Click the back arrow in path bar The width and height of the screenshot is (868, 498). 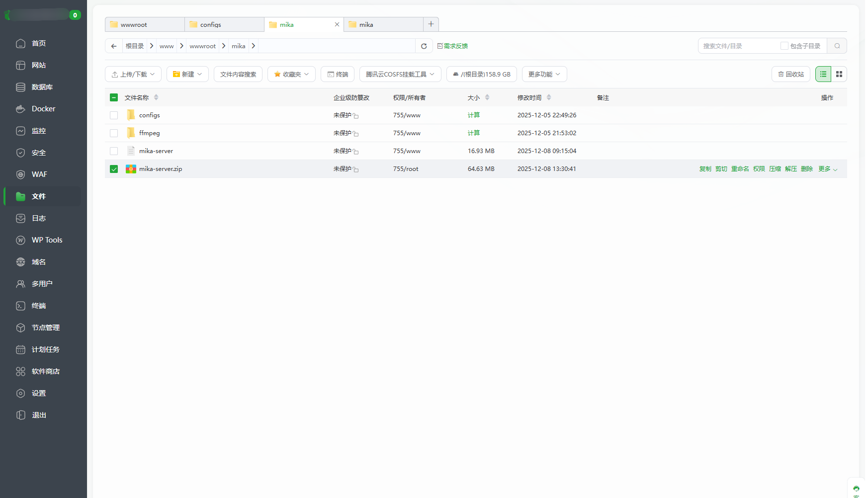(114, 46)
